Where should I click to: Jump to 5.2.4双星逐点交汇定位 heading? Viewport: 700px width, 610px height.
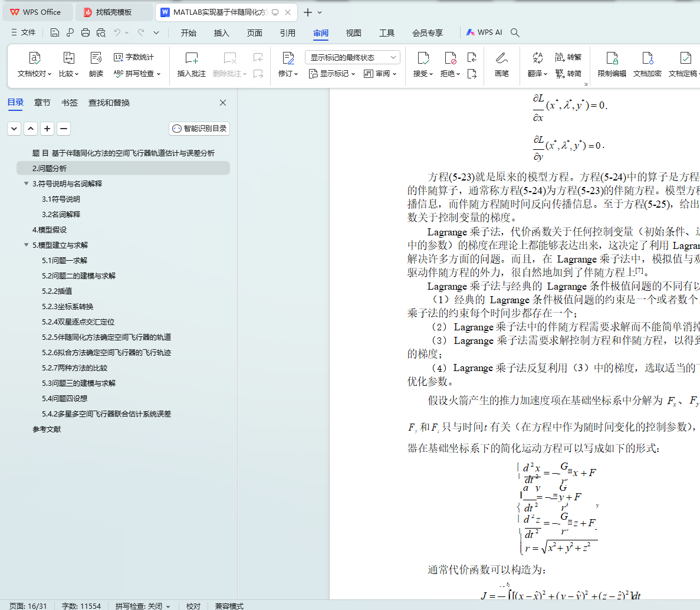point(78,322)
